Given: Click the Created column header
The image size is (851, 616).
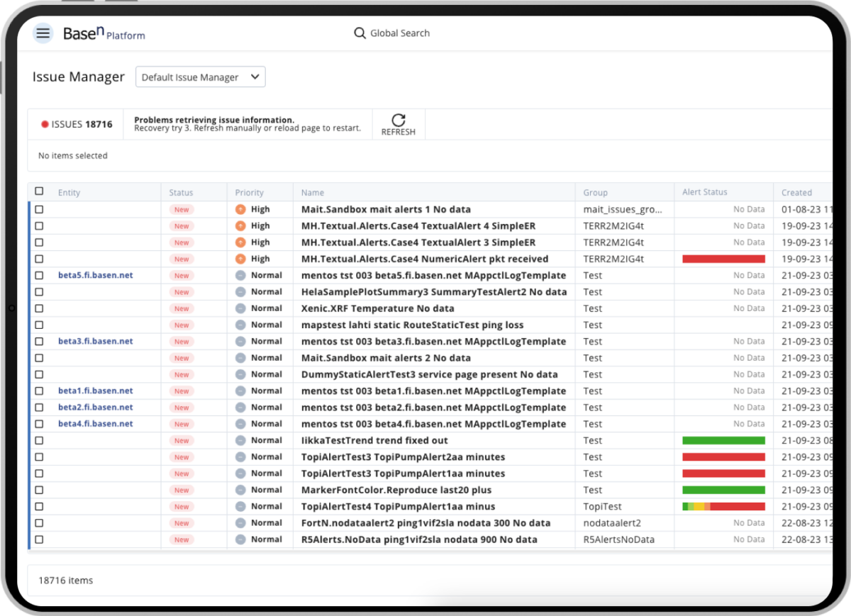Looking at the screenshot, I should pos(796,191).
